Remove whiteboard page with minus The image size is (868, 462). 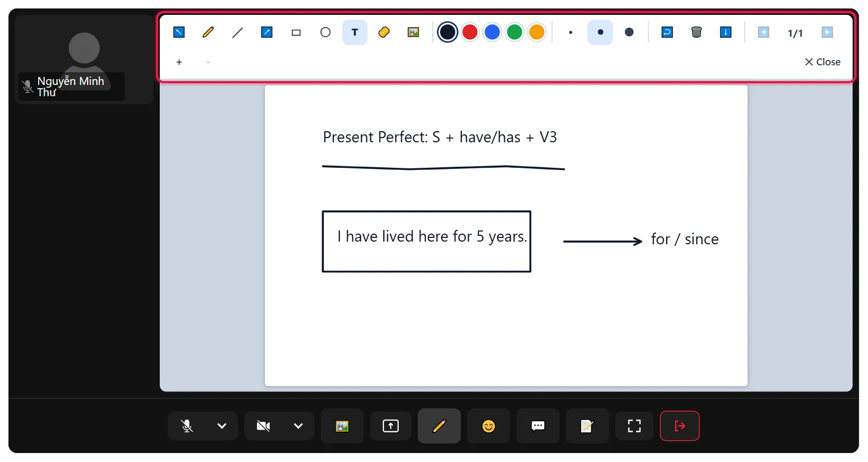(x=208, y=62)
